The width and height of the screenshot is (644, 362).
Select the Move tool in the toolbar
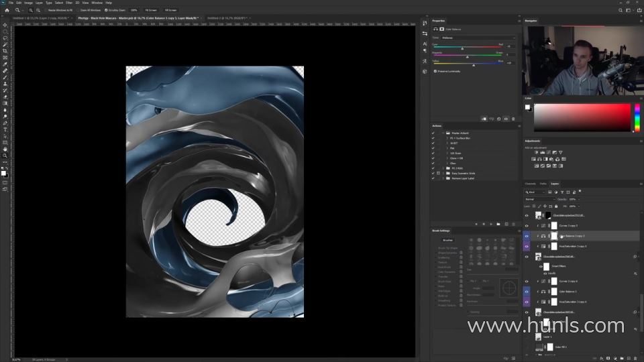[5, 25]
